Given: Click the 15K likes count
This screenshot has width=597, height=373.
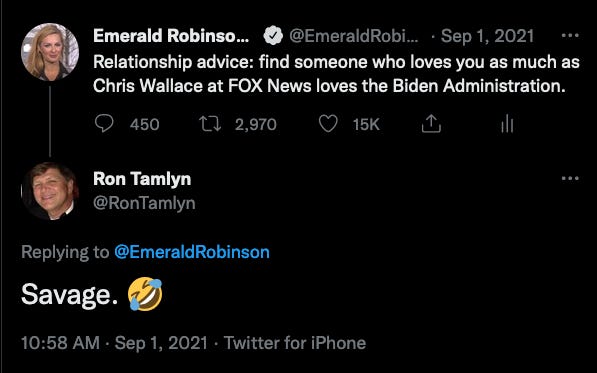Looking at the screenshot, I should click(x=366, y=124).
